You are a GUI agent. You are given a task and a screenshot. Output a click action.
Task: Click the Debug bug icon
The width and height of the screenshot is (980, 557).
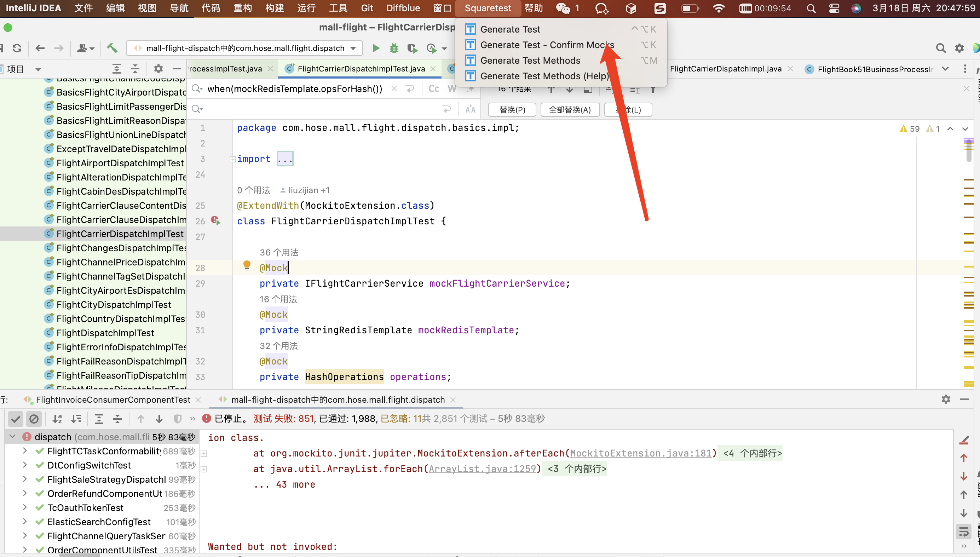394,48
